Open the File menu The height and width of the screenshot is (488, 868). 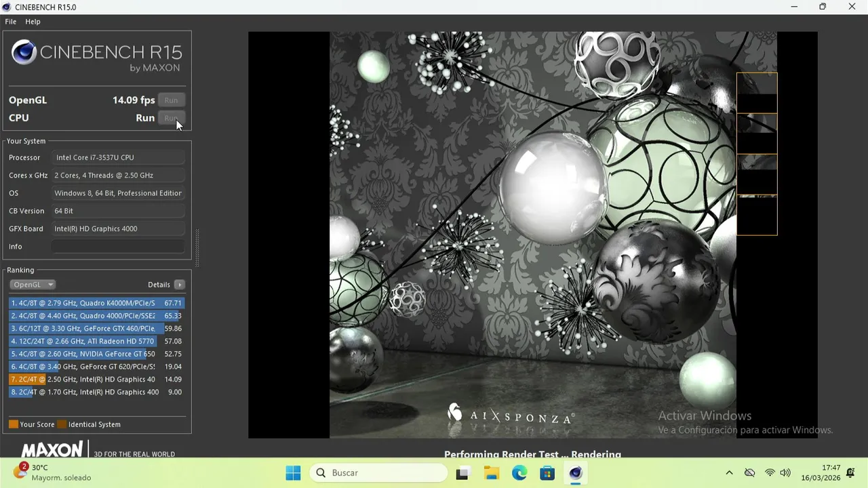(11, 22)
